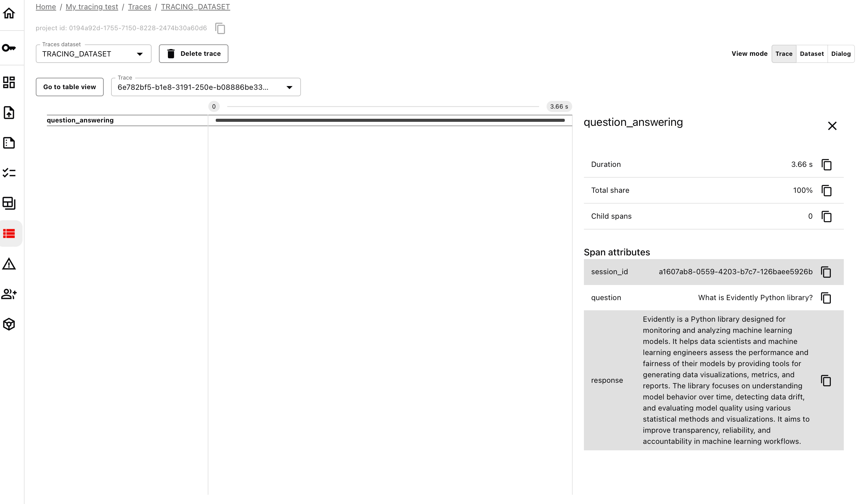Copy the response attribute text
866x504 pixels.
826,381
